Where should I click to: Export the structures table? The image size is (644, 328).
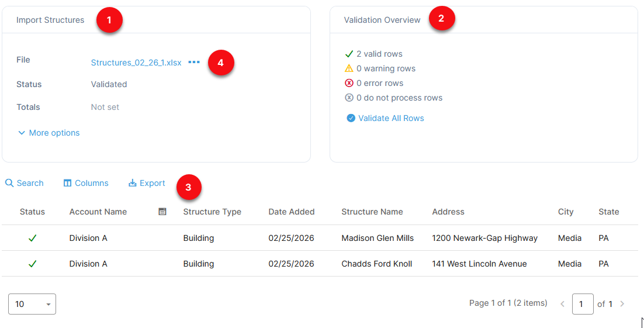pyautogui.click(x=147, y=183)
